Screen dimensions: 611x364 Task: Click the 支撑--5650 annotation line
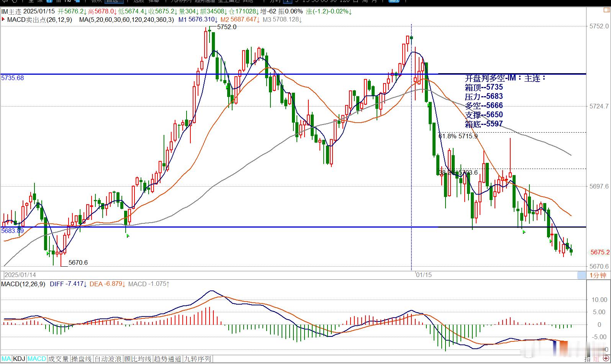[x=484, y=115]
